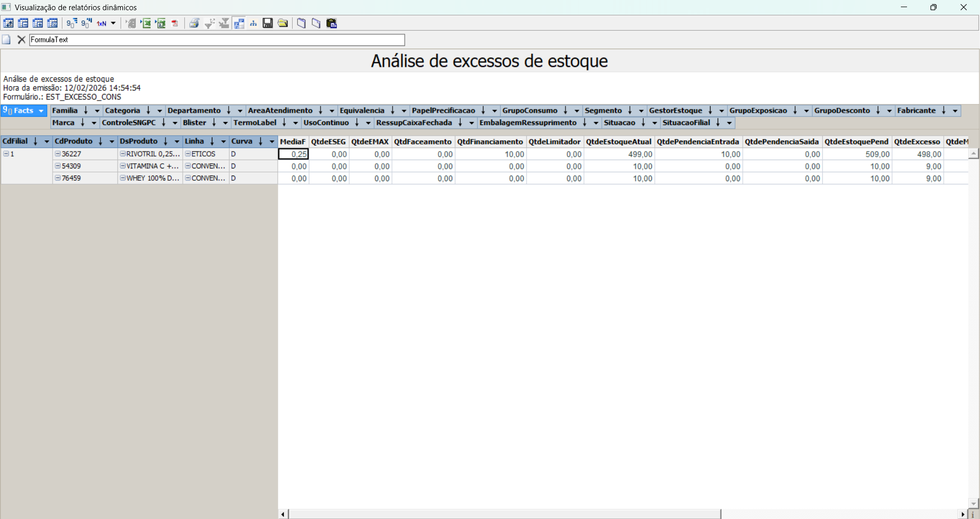Click the collapse-all grid icon with minus

[x=23, y=23]
